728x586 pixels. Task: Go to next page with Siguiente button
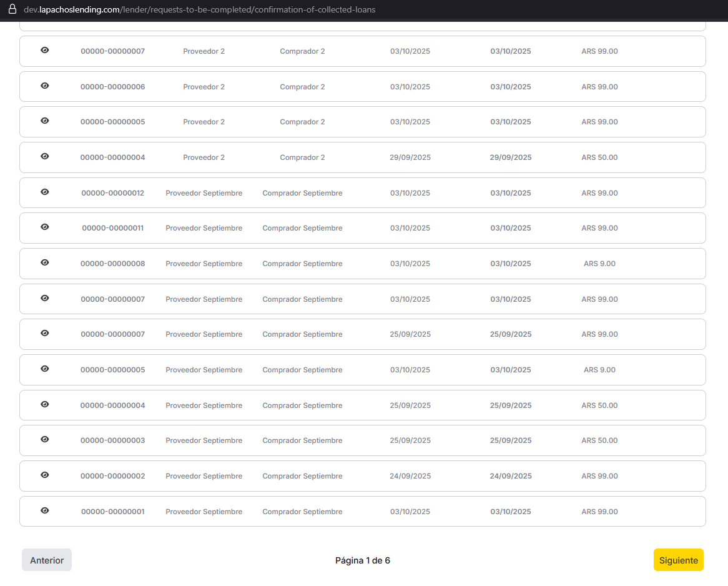pyautogui.click(x=678, y=560)
